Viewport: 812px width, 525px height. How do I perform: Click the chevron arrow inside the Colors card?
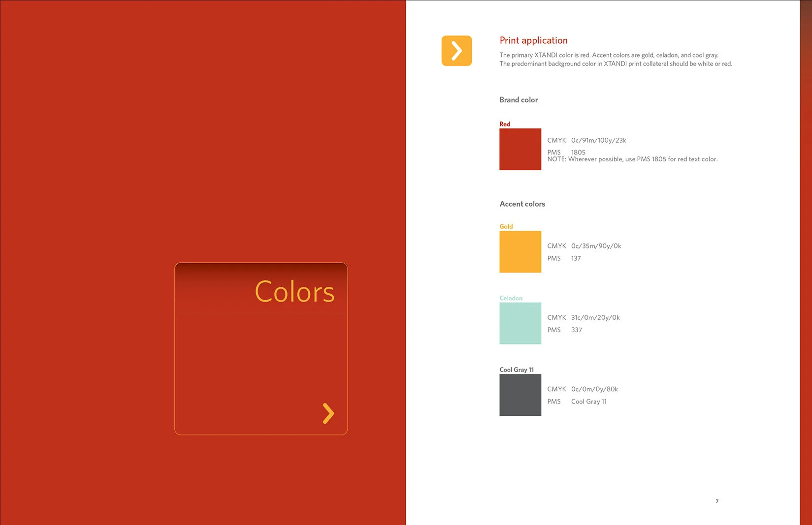(328, 413)
